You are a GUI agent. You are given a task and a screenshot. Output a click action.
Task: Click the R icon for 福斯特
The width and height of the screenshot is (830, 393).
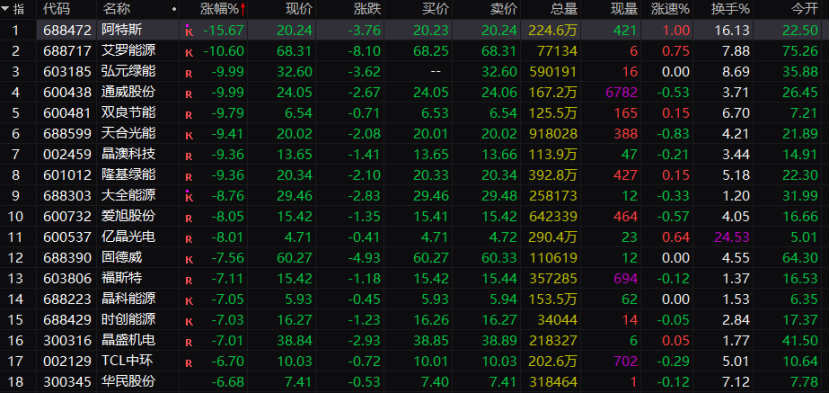point(188,280)
